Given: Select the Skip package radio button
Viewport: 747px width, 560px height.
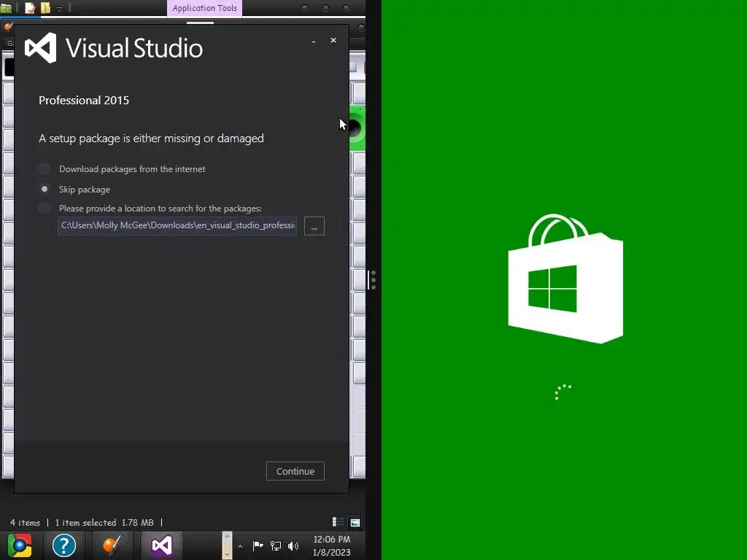Looking at the screenshot, I should [44, 189].
